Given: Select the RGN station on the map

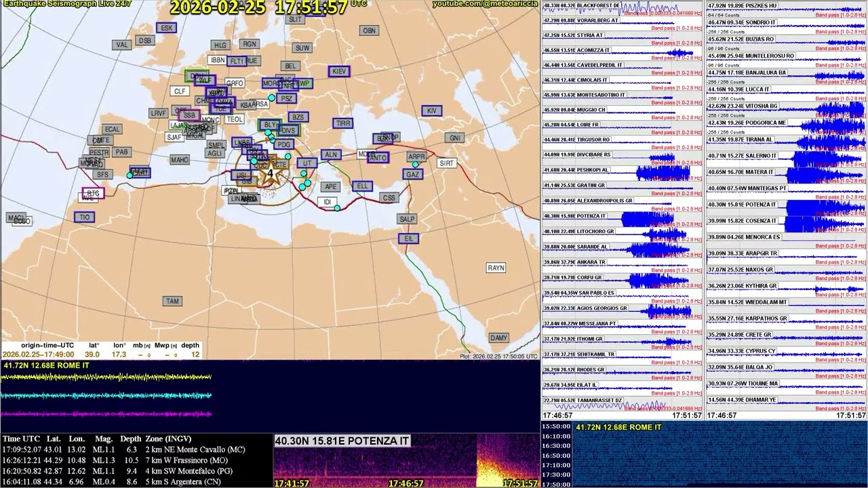Looking at the screenshot, I should [x=250, y=44].
